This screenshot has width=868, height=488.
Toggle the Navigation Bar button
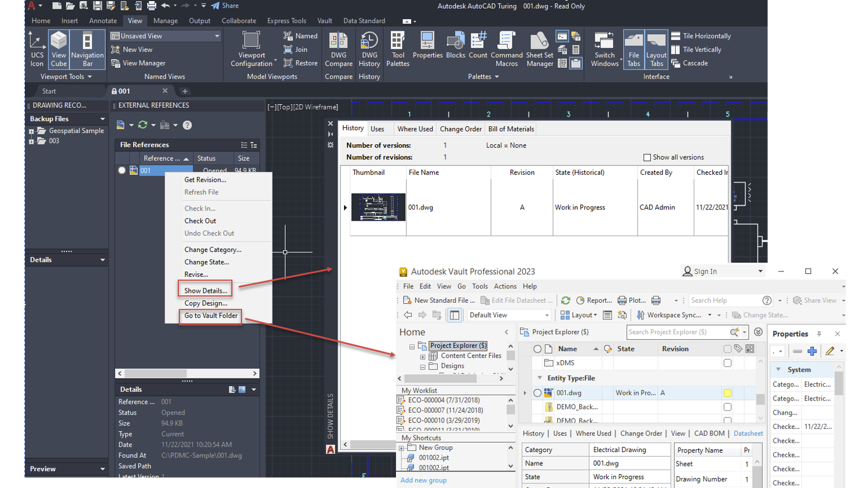coord(87,49)
